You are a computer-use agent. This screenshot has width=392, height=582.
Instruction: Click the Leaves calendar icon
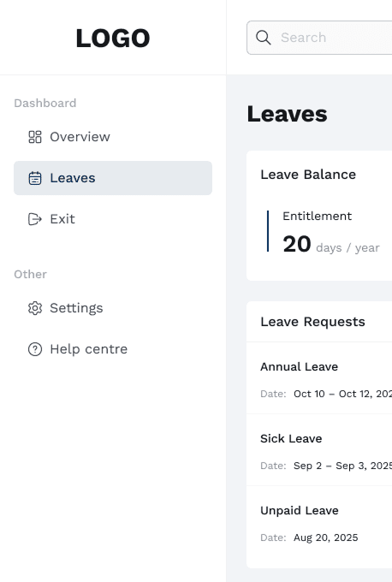(x=35, y=178)
